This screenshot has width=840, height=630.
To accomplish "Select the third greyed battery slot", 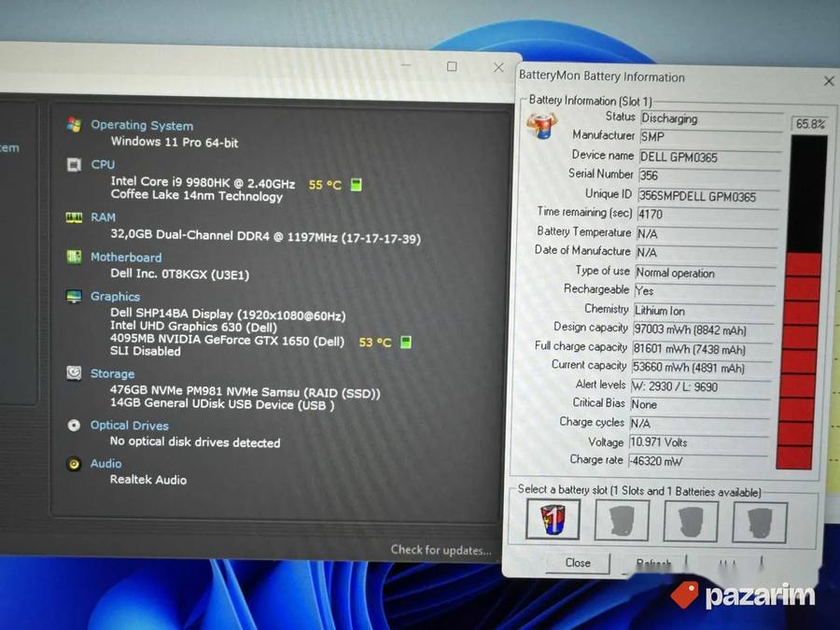I will click(691, 521).
